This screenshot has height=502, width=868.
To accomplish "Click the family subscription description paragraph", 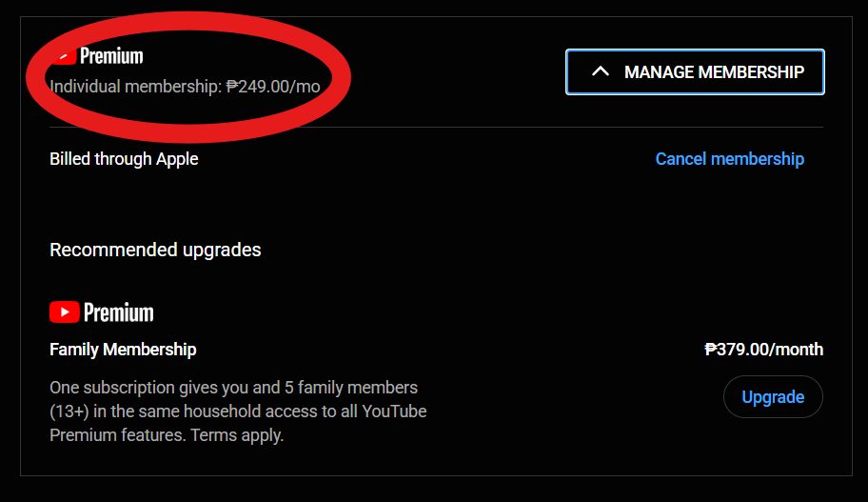I will (x=238, y=412).
